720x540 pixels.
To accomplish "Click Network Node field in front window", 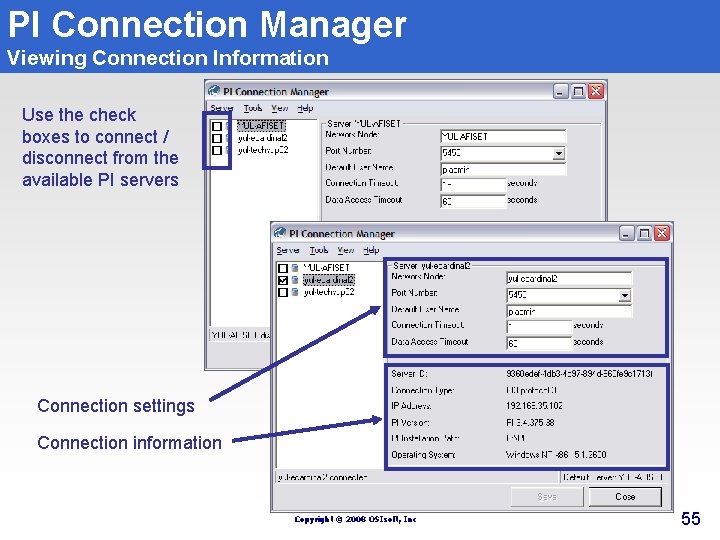I will pos(569,279).
